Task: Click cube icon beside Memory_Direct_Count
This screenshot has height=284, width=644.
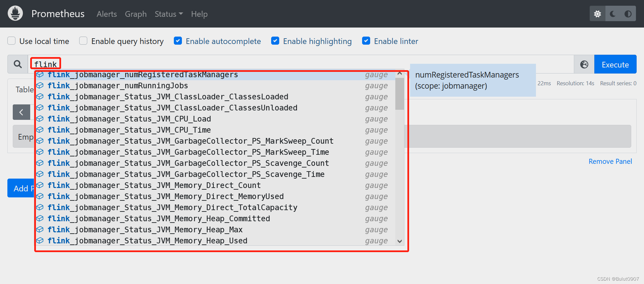Action: (x=40, y=185)
